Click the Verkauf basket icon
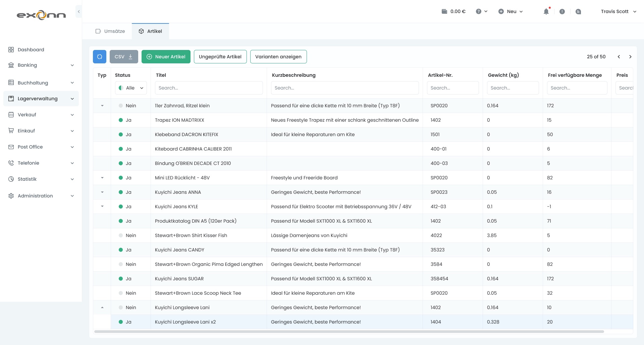The width and height of the screenshot is (644, 345). pos(11,115)
